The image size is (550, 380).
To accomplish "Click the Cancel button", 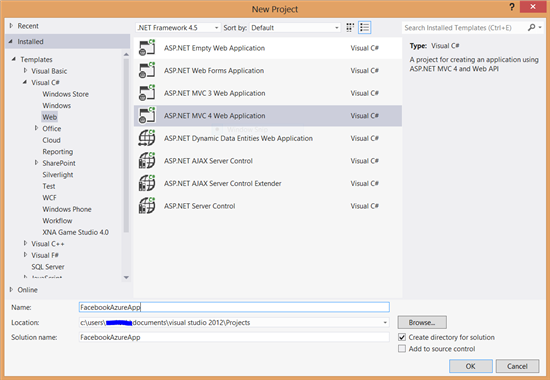I will (517, 366).
